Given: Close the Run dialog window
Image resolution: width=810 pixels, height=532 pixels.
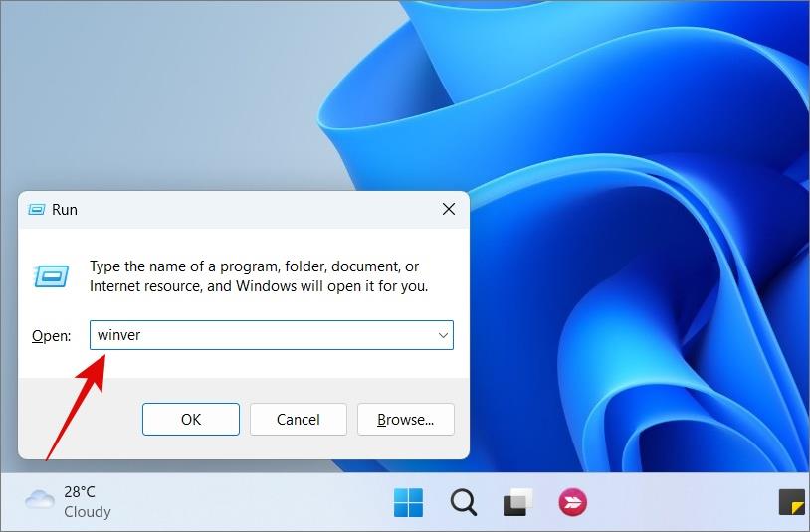Looking at the screenshot, I should [449, 209].
